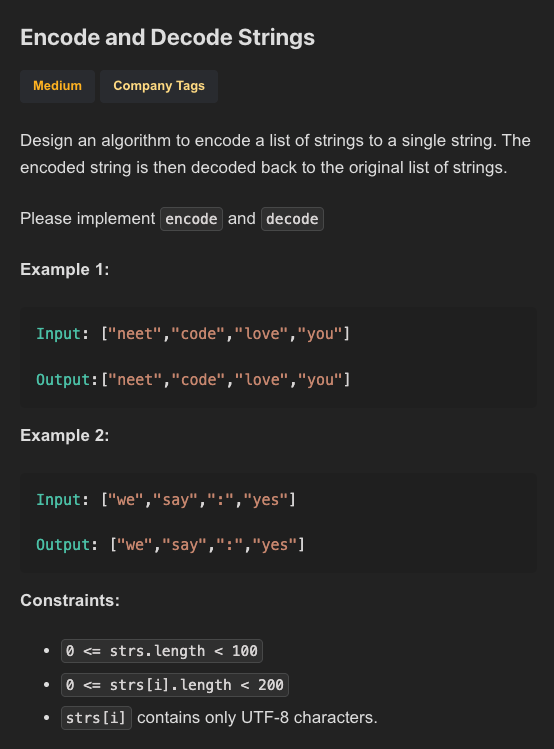Click Example 2 Input line with we
The width and height of the screenshot is (554, 749).
coord(166,500)
